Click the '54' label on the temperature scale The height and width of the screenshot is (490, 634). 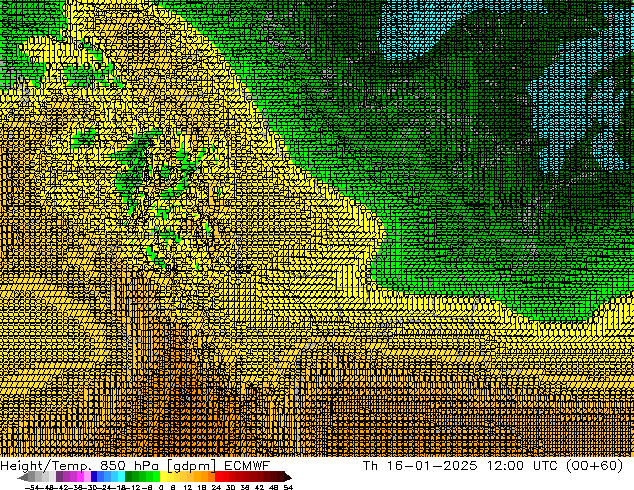click(288, 487)
